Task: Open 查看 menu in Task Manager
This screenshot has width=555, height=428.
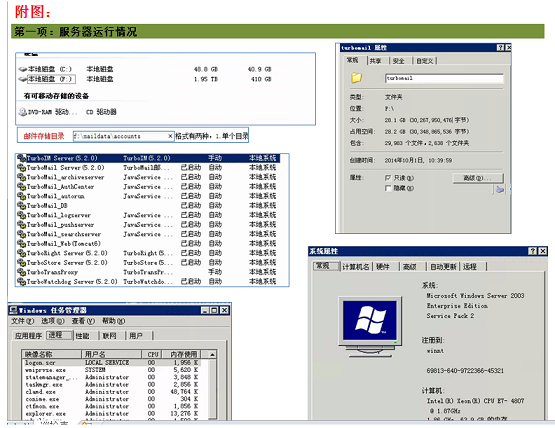Action: pos(83,321)
